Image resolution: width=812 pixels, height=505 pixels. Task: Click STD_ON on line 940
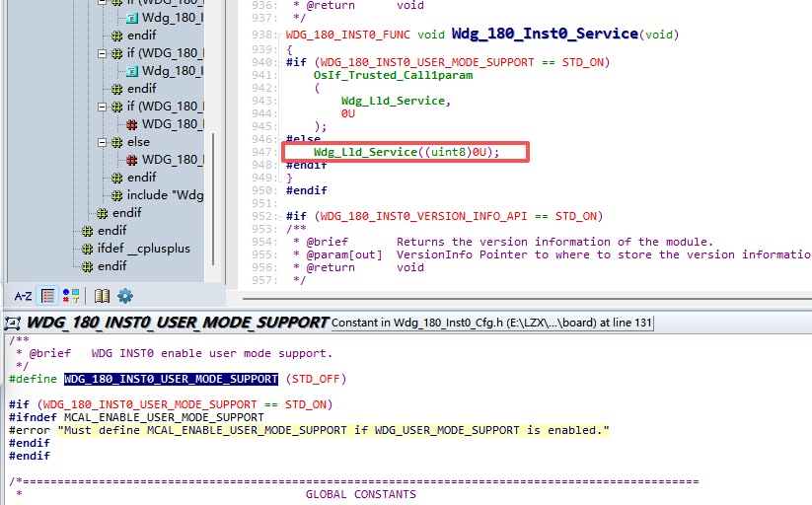(583, 63)
